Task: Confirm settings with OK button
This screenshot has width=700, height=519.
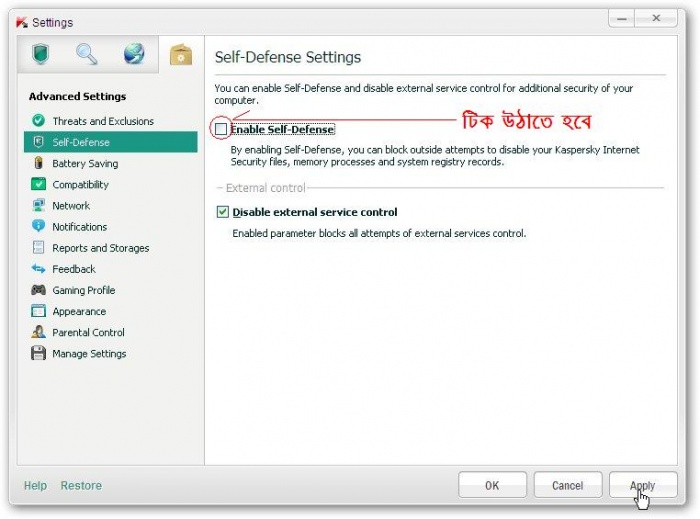Action: point(492,485)
